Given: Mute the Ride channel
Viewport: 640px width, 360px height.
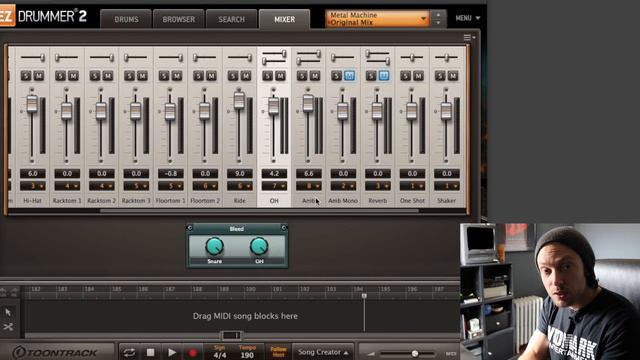Looking at the screenshot, I should [246, 76].
